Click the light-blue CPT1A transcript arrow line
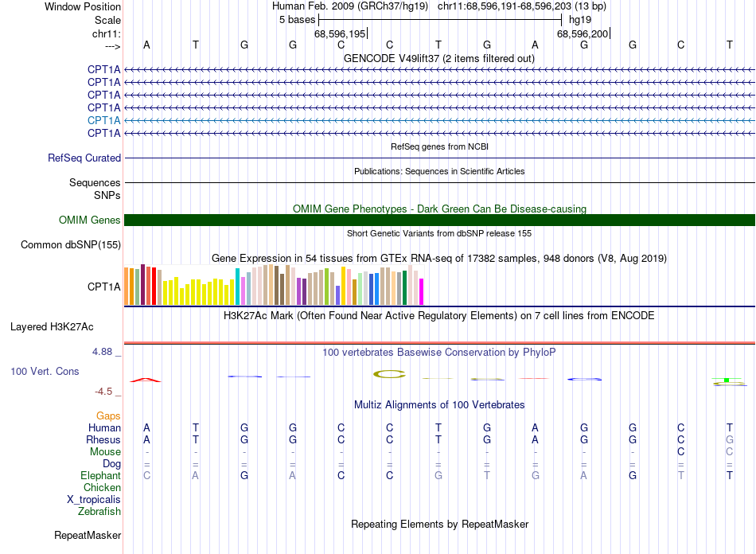The height and width of the screenshot is (554, 756). (439, 120)
